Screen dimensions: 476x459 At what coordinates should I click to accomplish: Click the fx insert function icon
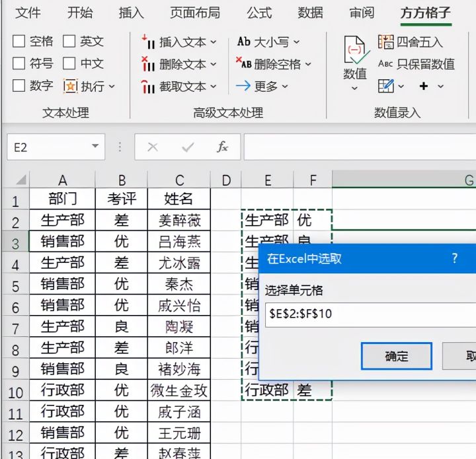[x=223, y=147]
